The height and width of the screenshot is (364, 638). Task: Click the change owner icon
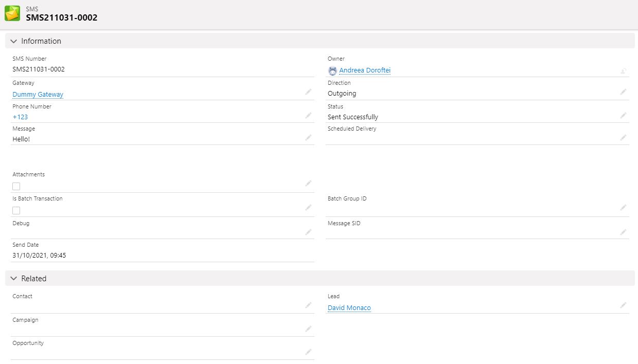click(623, 71)
